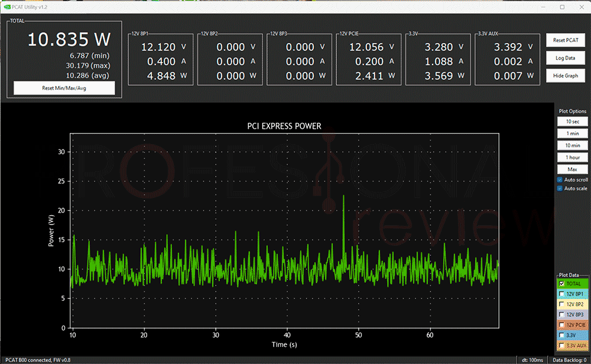Set plot range to Max
Viewport: 591px width, 364px height.
[x=572, y=170]
